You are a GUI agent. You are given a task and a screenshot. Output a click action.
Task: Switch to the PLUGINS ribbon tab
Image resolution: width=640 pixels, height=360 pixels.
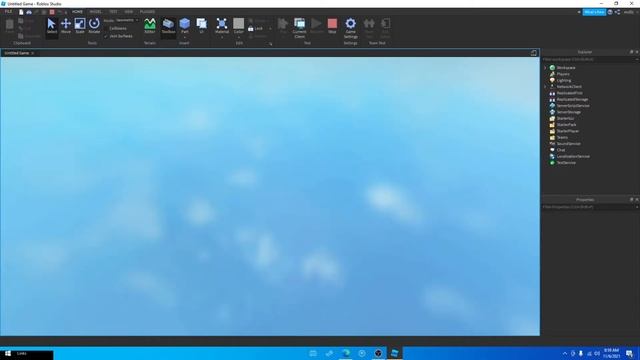pos(147,12)
